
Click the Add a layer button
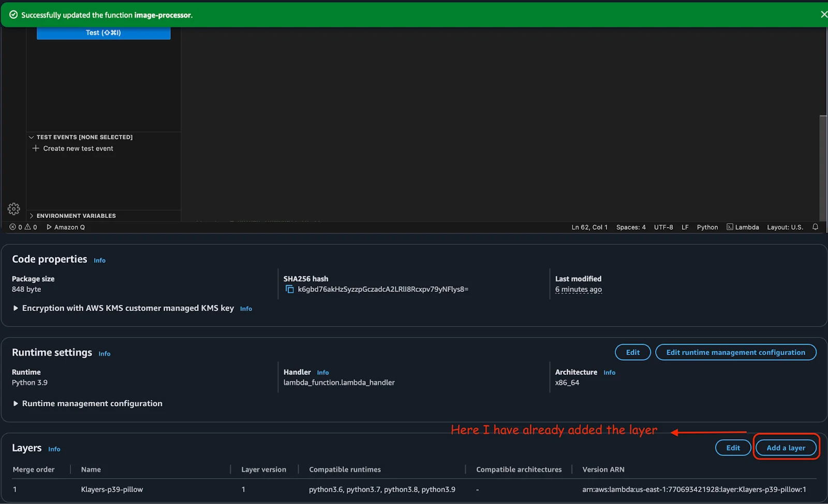tap(786, 448)
